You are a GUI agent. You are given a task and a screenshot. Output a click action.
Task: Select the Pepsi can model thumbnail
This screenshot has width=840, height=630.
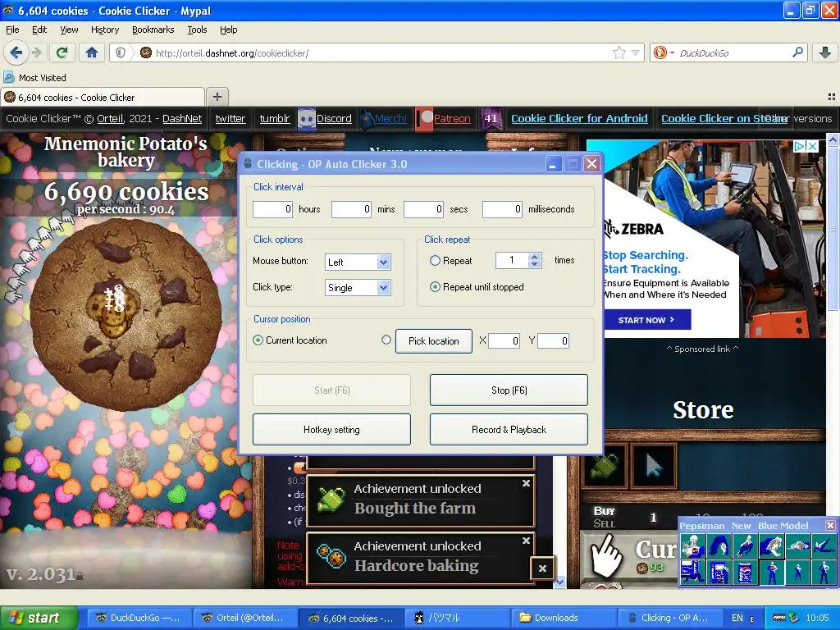pos(745,572)
